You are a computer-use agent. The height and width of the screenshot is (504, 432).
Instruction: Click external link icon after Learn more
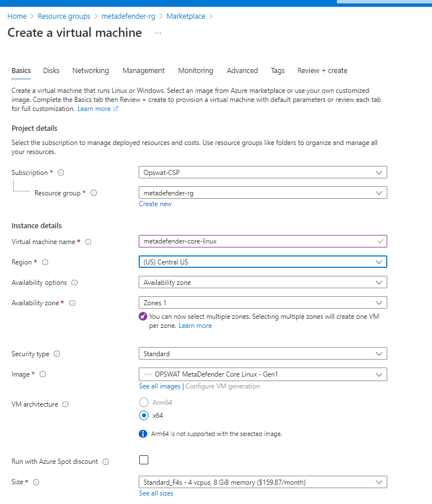click(x=116, y=109)
